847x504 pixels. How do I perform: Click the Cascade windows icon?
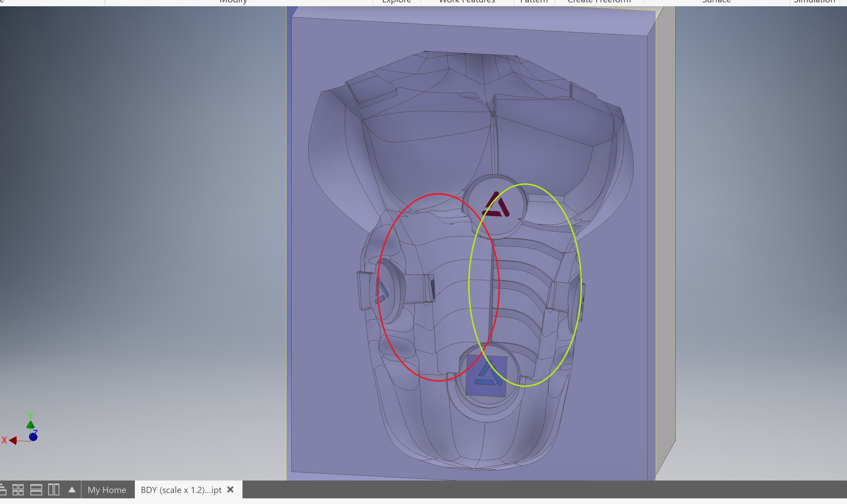point(3,490)
